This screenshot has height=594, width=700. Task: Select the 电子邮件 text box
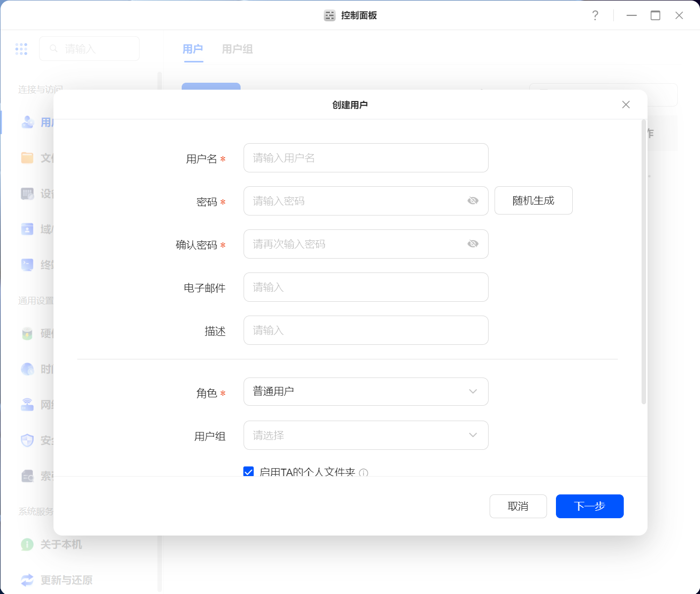coord(366,287)
